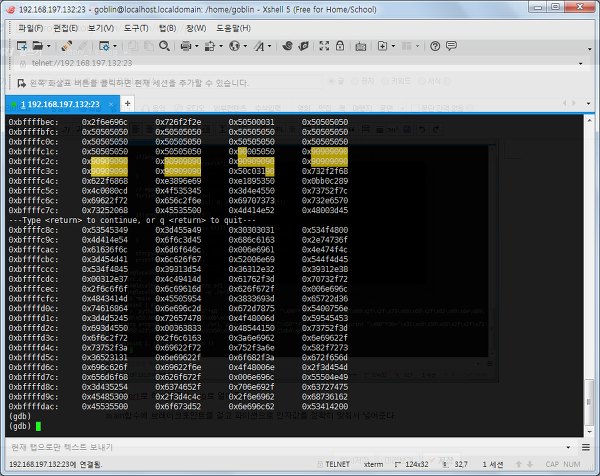Click the Help question mark icon
This screenshot has width=600, height=476.
tap(435, 46)
